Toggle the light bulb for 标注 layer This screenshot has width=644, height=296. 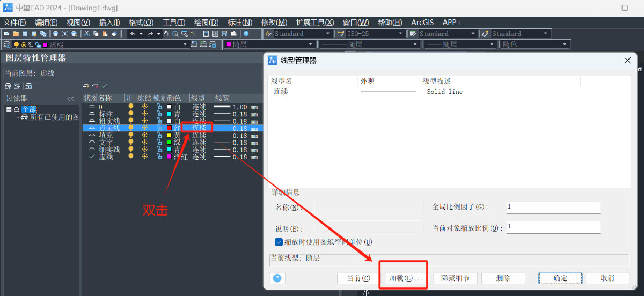[130, 114]
